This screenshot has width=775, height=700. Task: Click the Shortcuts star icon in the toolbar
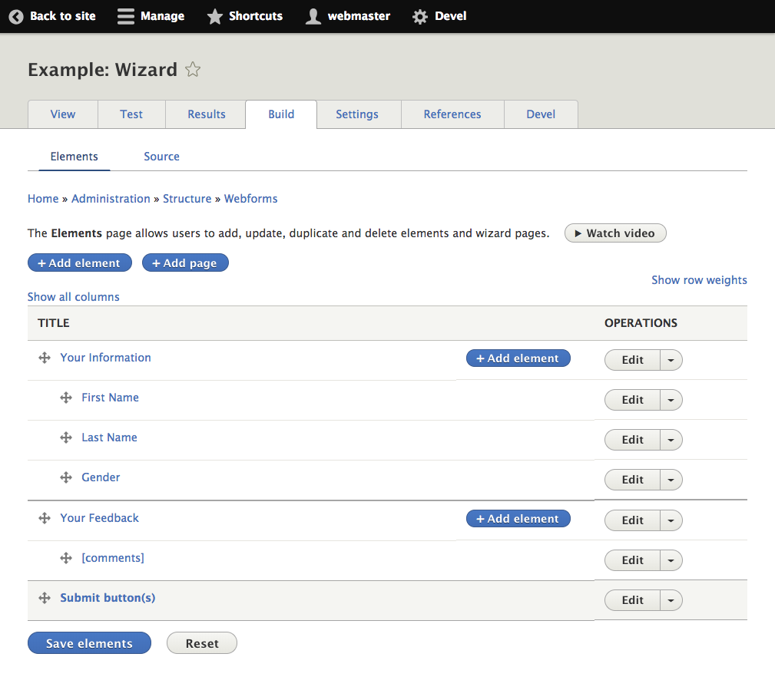click(x=214, y=15)
